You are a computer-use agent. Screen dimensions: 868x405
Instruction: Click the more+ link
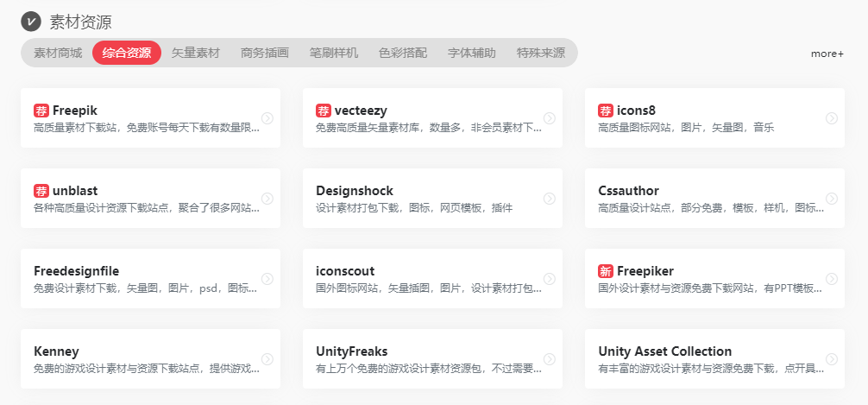tap(827, 54)
